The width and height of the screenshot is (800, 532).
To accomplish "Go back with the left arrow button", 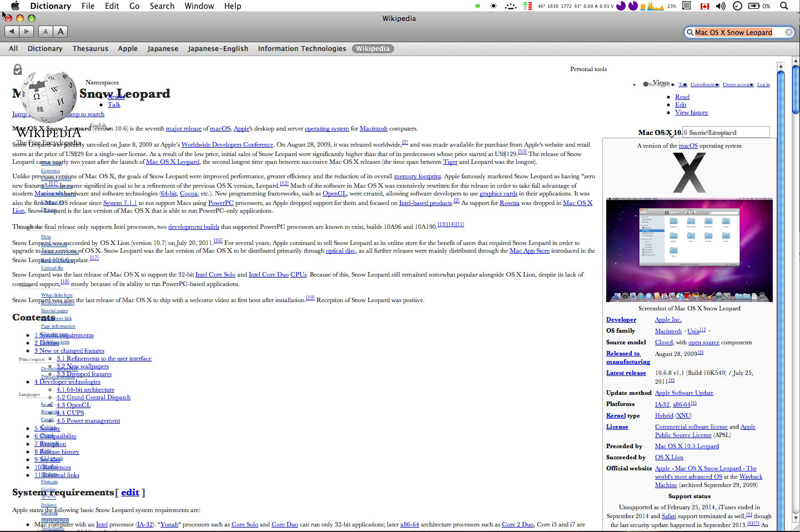I will [x=12, y=32].
